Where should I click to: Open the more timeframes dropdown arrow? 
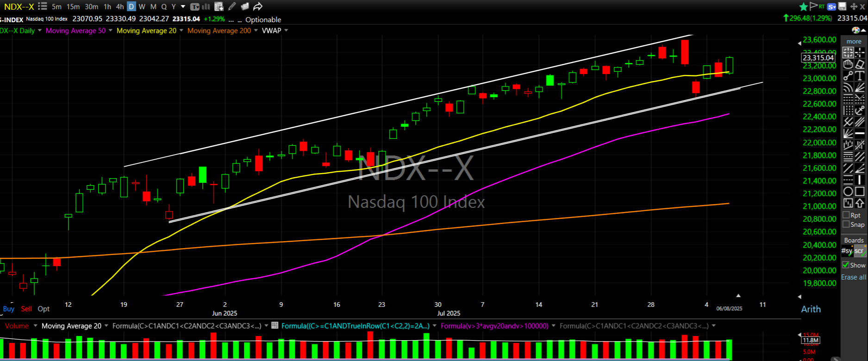183,6
